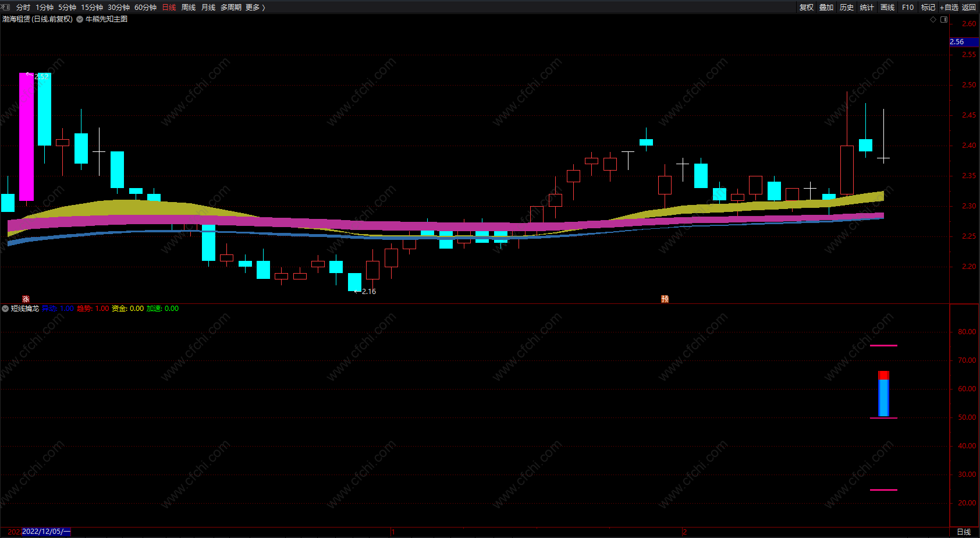Add stock via +自选 button
The width and height of the screenshot is (980, 538).
point(949,8)
